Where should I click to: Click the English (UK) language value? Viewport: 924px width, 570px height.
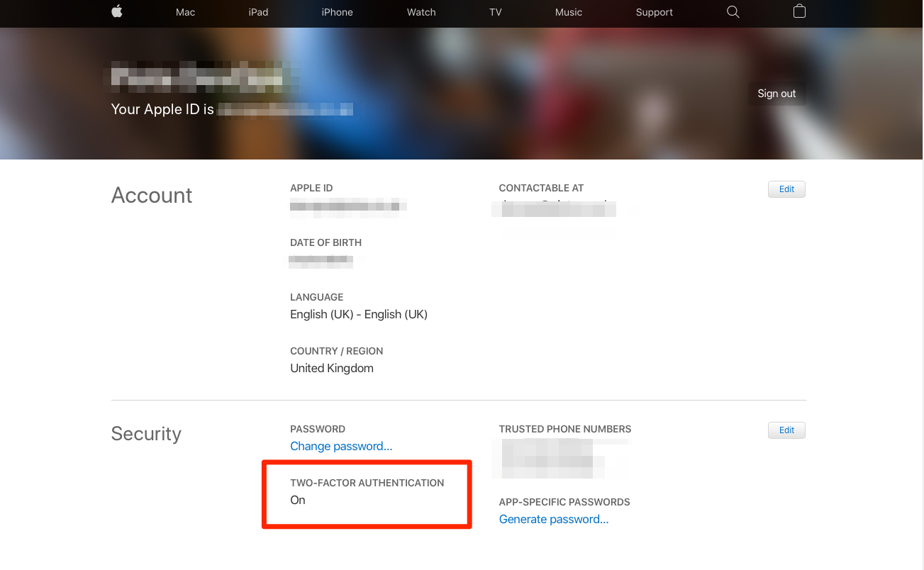click(359, 314)
